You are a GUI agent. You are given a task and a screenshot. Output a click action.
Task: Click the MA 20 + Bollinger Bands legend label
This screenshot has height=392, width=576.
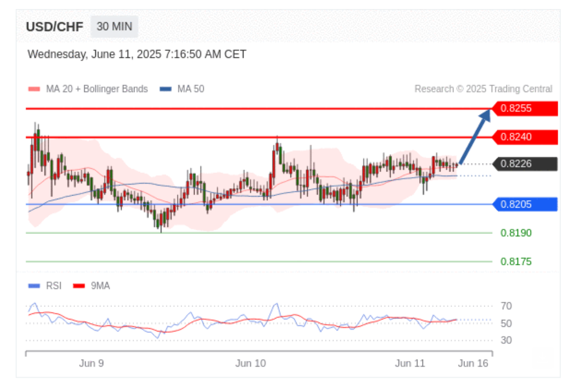coord(97,89)
